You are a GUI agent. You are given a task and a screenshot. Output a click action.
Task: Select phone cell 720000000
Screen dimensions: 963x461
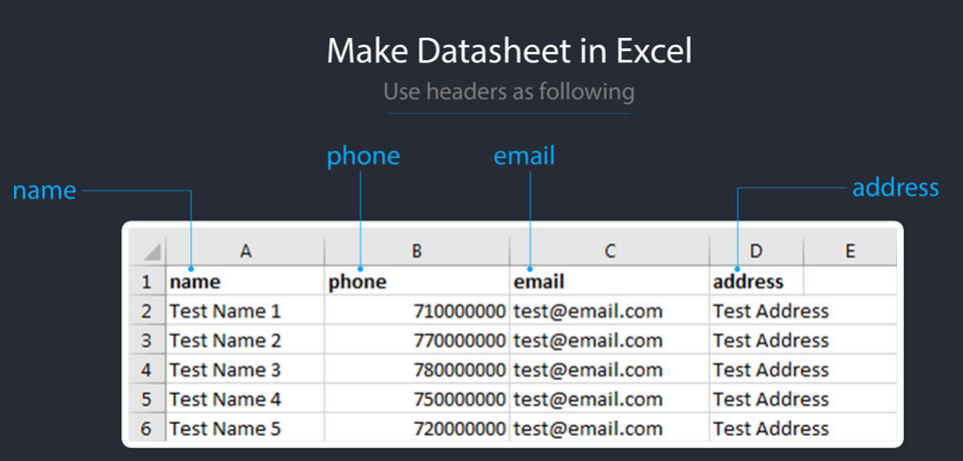417,428
